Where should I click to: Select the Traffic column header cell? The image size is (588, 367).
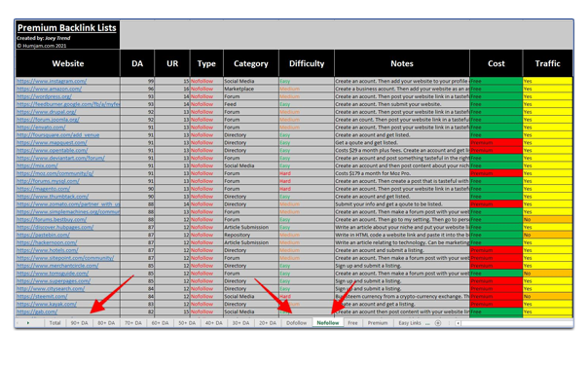(x=547, y=63)
